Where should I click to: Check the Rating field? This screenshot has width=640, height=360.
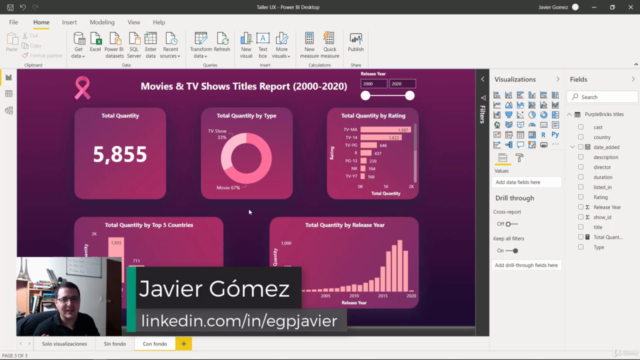581,197
